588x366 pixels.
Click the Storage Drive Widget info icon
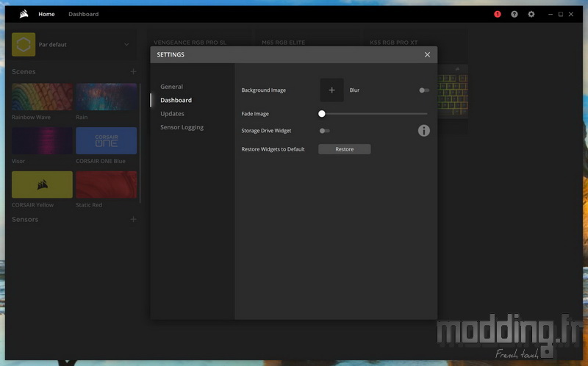424,131
